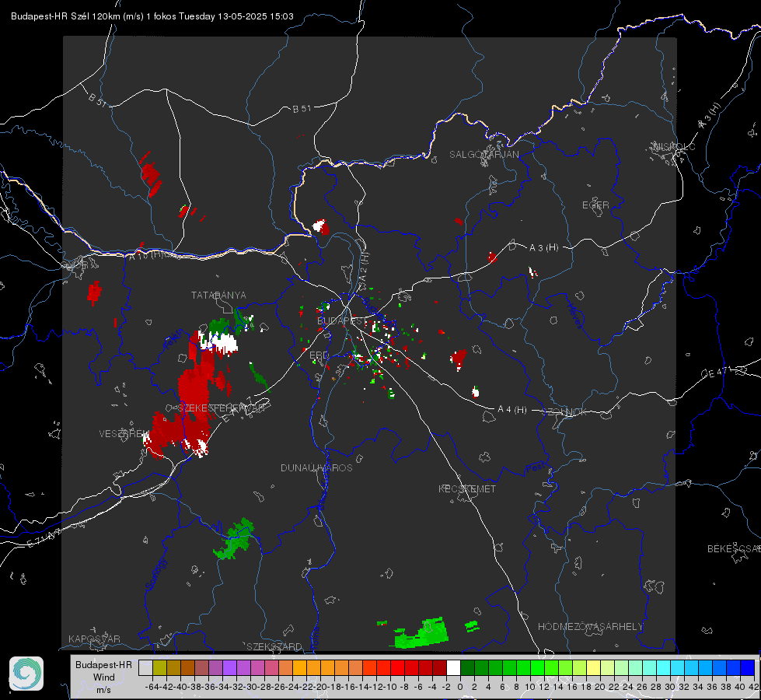Select the white zero-velocity swatch in legend
This screenshot has height=700, width=761.
click(453, 667)
